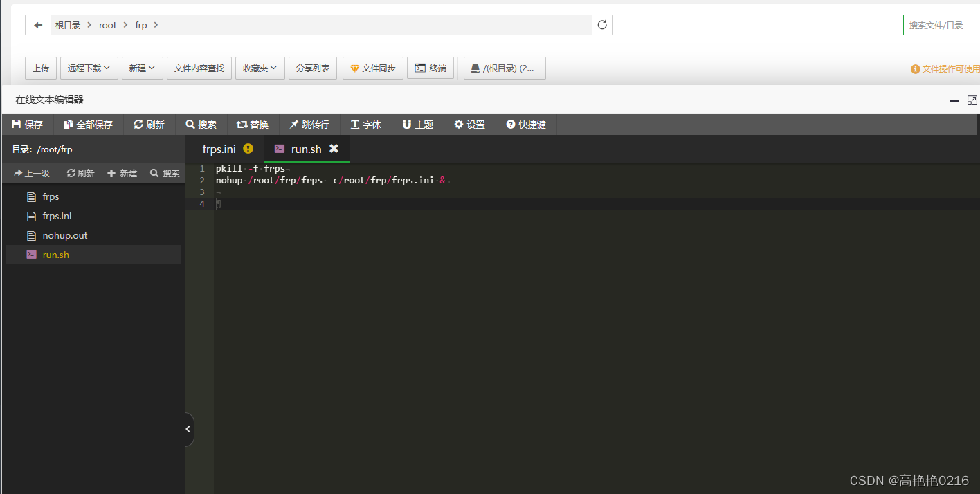Select run.sh in the sidebar list
This screenshot has width=980, height=494.
tap(93, 255)
